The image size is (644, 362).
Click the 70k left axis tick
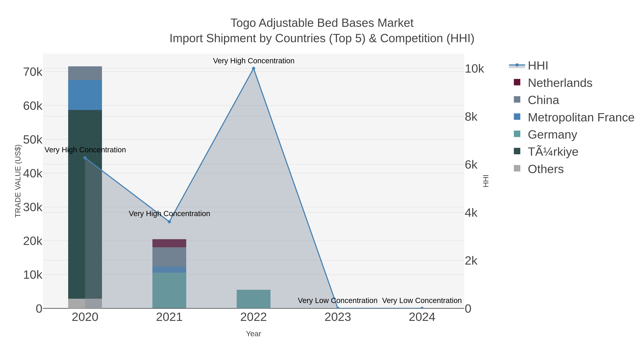pos(33,72)
